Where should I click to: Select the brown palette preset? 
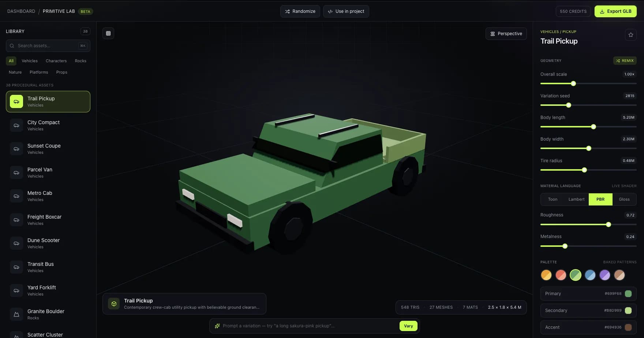tap(619, 275)
